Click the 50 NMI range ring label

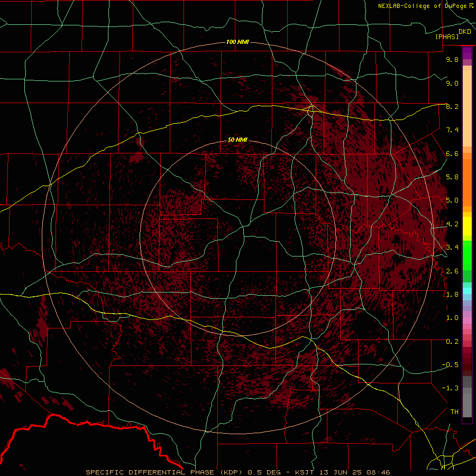coord(237,140)
